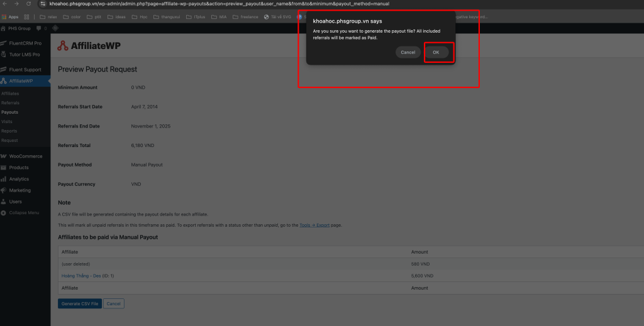Collapse the admin sidebar menu

click(x=23, y=213)
